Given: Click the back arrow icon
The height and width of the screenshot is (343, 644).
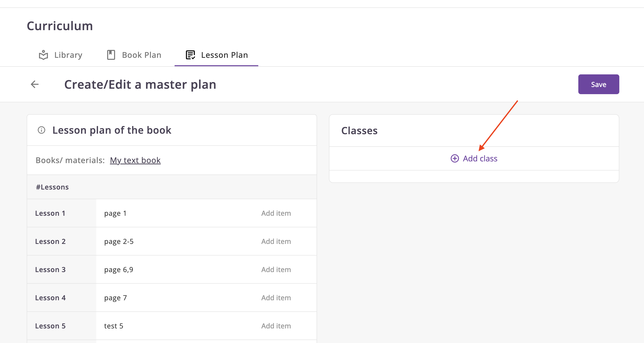Looking at the screenshot, I should (35, 84).
